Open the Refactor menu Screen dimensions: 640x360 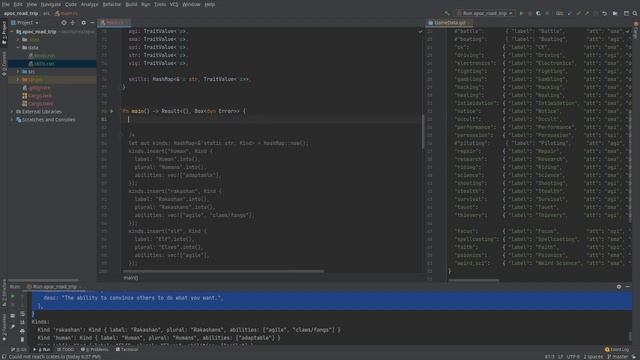[x=111, y=4]
